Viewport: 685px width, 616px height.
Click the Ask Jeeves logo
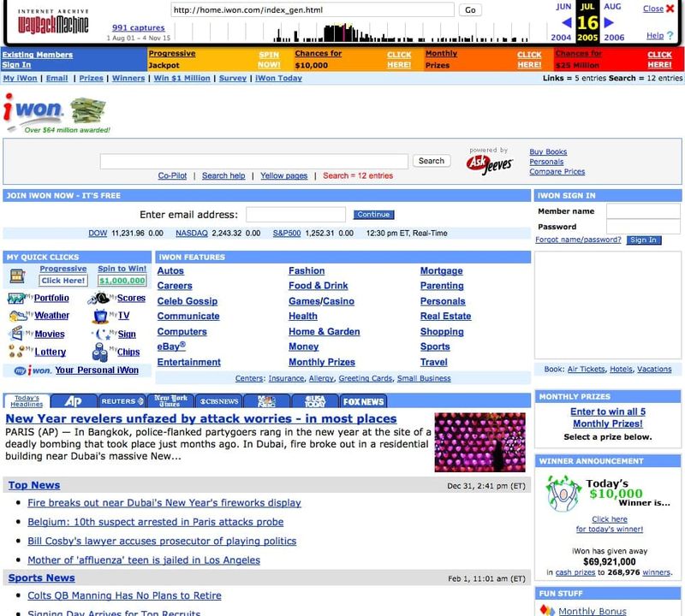[489, 163]
